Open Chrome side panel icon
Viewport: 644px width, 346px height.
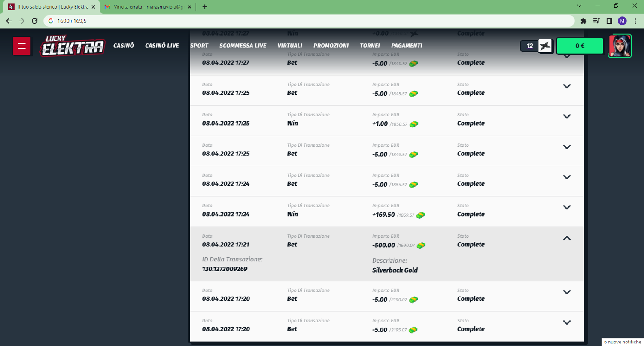pos(609,21)
